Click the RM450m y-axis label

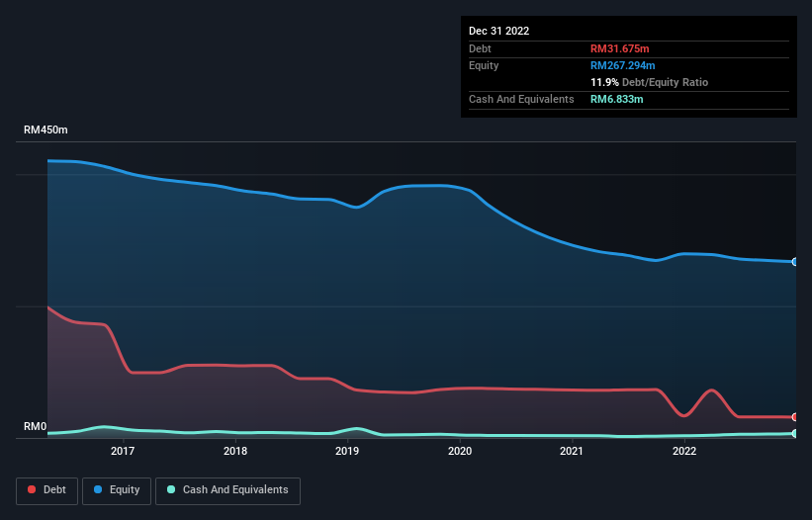[x=45, y=130]
